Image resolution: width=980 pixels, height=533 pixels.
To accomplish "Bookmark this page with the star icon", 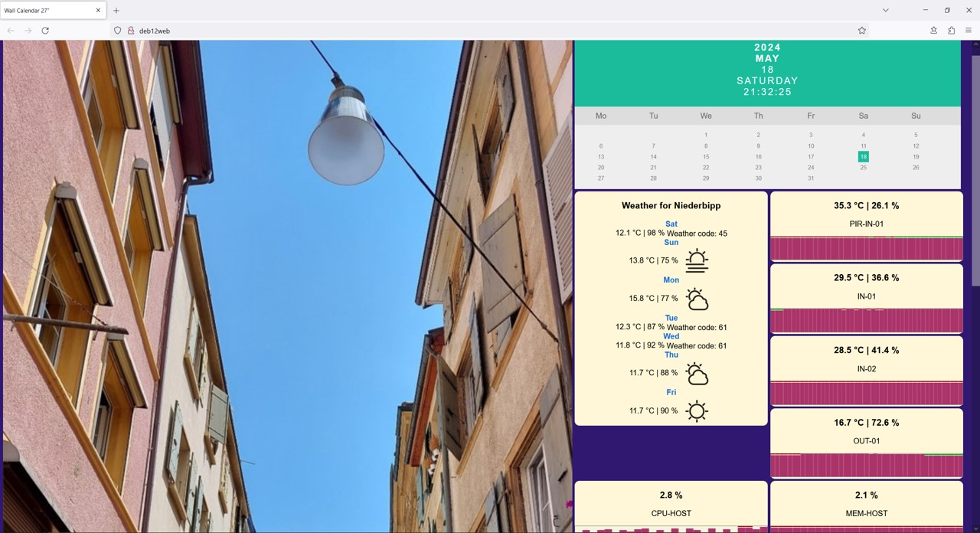I will pos(861,31).
